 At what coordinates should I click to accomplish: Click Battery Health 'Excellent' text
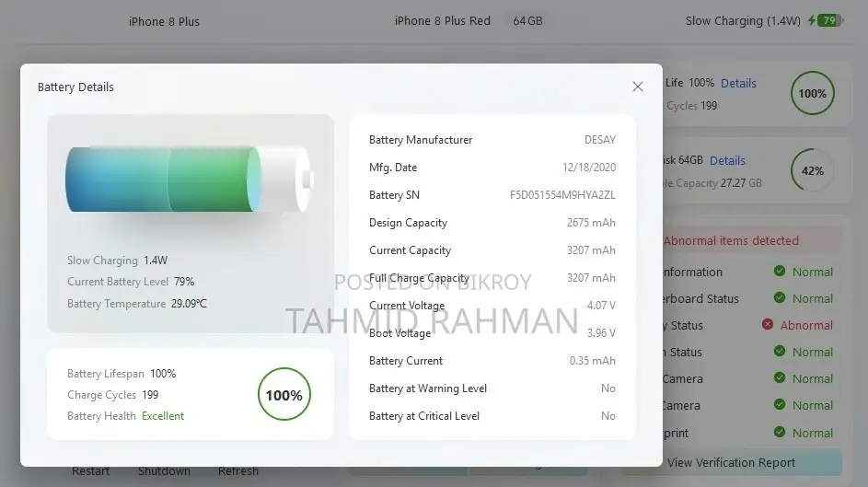click(x=163, y=416)
